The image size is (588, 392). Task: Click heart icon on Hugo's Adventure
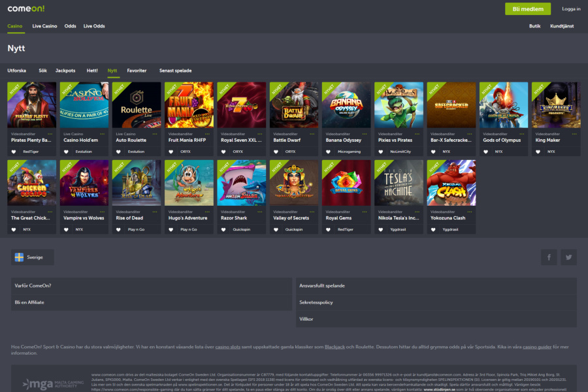pyautogui.click(x=171, y=229)
